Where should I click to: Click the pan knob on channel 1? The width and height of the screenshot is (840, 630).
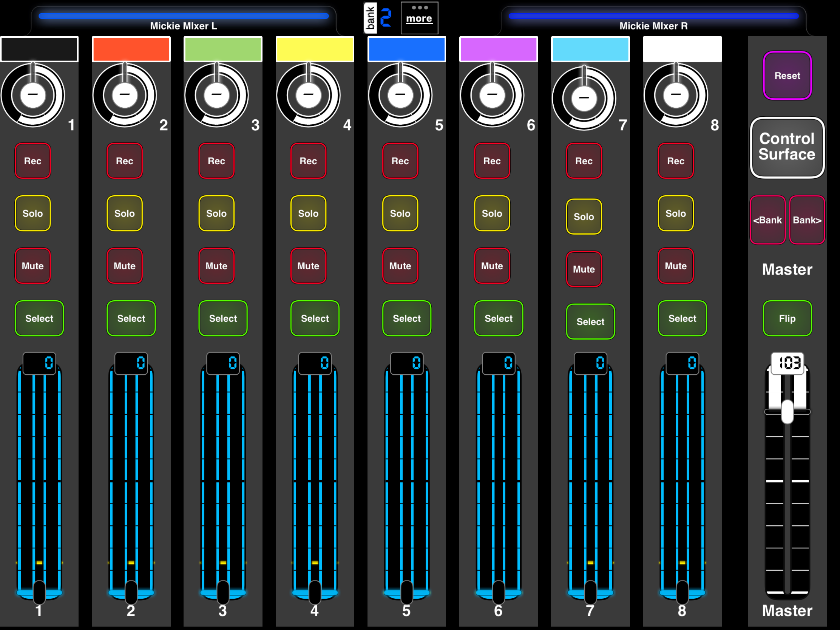pos(32,94)
